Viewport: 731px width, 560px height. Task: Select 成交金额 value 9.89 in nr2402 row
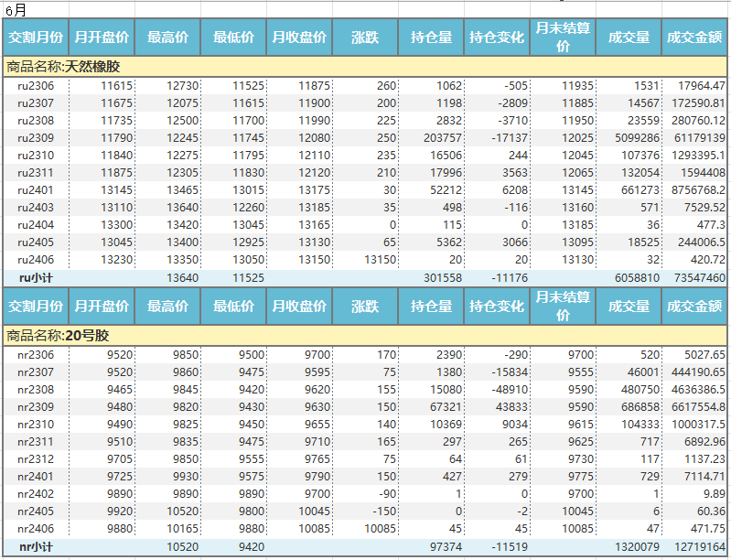tap(715, 494)
